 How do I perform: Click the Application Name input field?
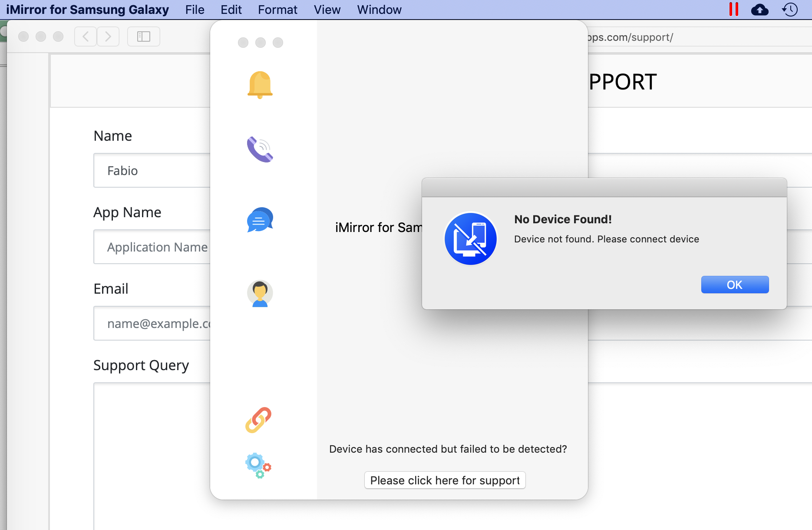(152, 247)
